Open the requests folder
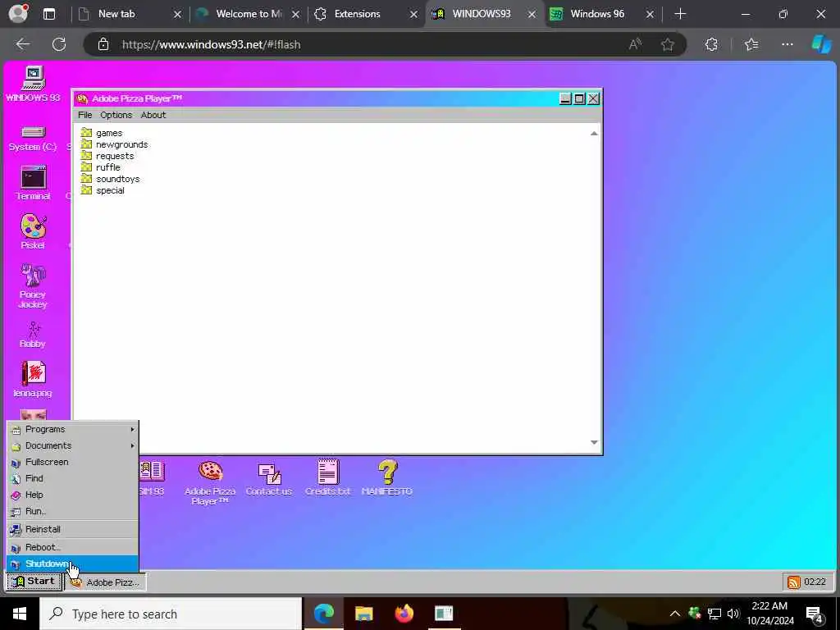The height and width of the screenshot is (630, 840). click(x=107, y=156)
